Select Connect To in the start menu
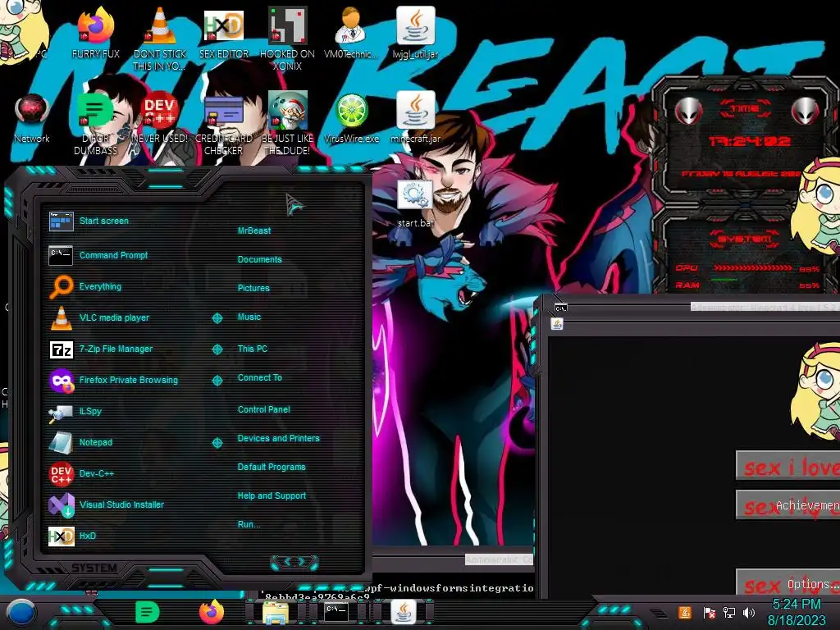840x630 pixels. tap(260, 377)
